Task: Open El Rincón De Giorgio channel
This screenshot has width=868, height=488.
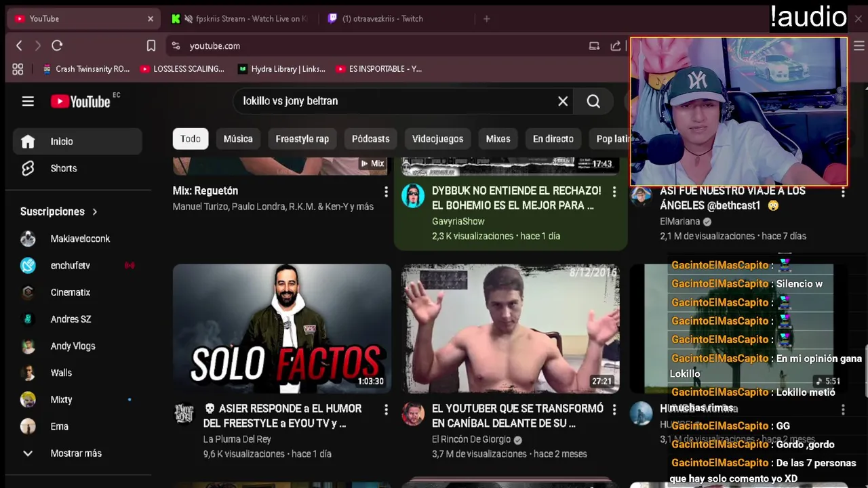Action: tap(471, 439)
